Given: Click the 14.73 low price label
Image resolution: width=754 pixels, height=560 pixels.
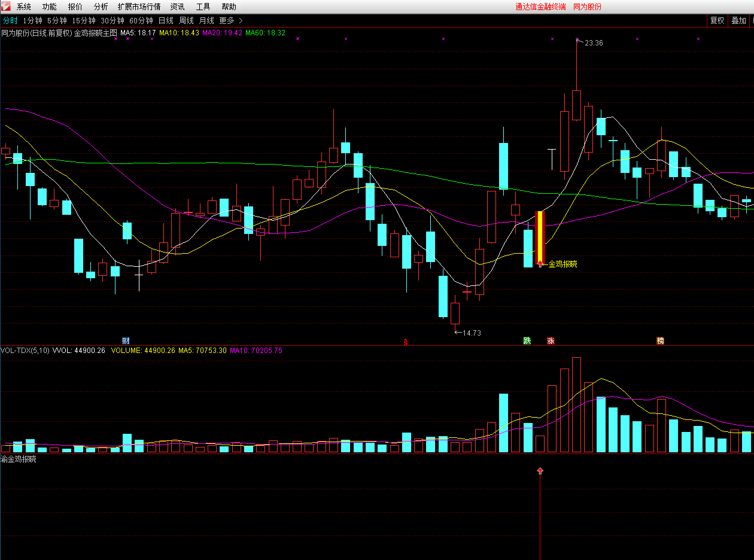Looking at the screenshot, I should [x=472, y=333].
